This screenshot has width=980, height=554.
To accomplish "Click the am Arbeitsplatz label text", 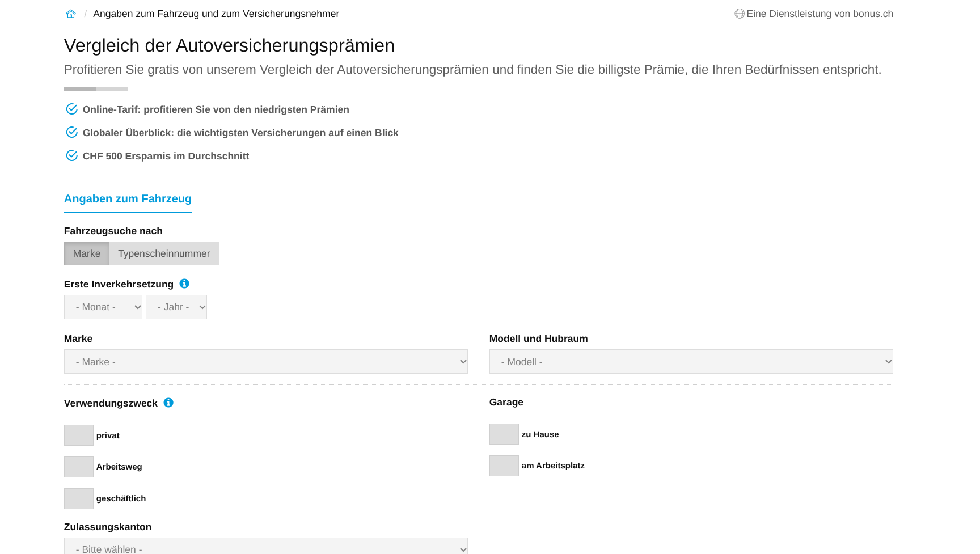I will (x=553, y=466).
